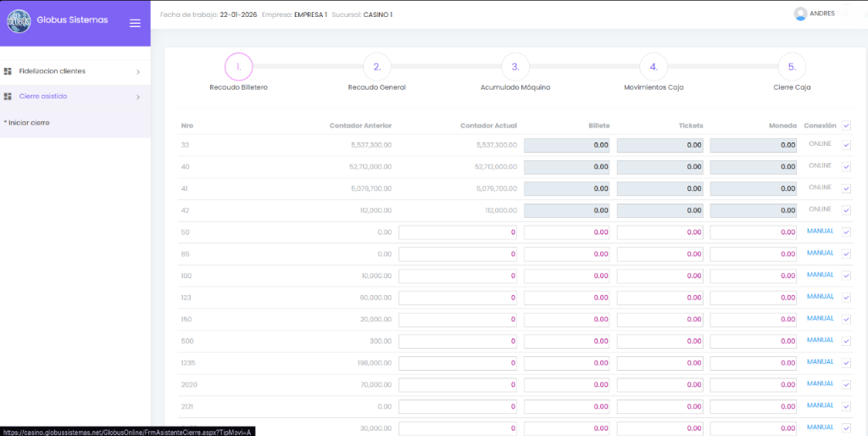
Task: Click the Fidelizacion clientes grid icon
Action: click(x=8, y=71)
